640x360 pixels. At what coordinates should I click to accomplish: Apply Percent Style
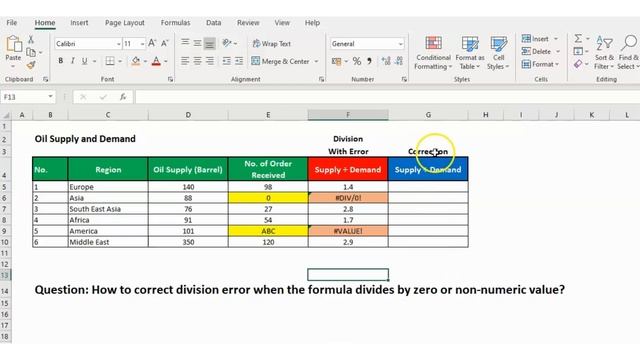[x=357, y=61]
